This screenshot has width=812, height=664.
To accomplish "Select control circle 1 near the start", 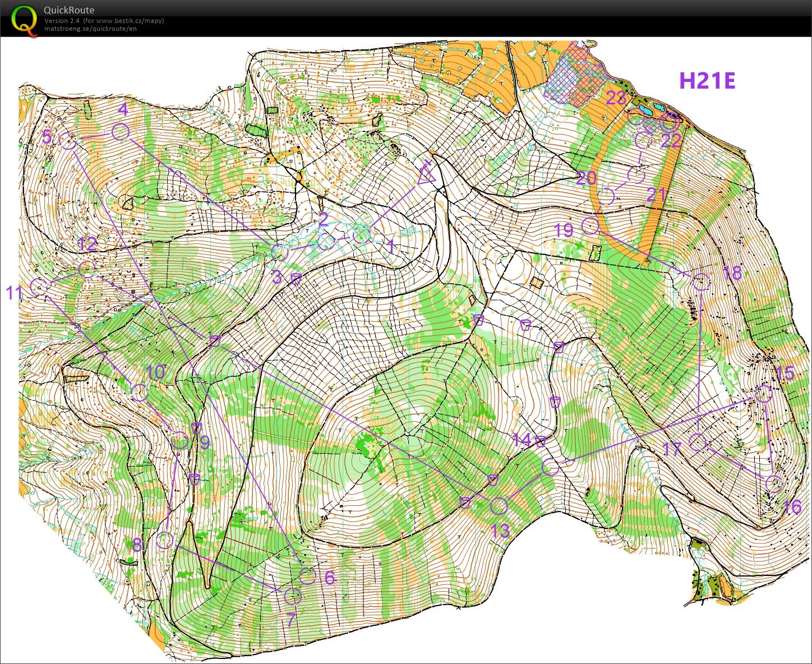I will pos(362,234).
